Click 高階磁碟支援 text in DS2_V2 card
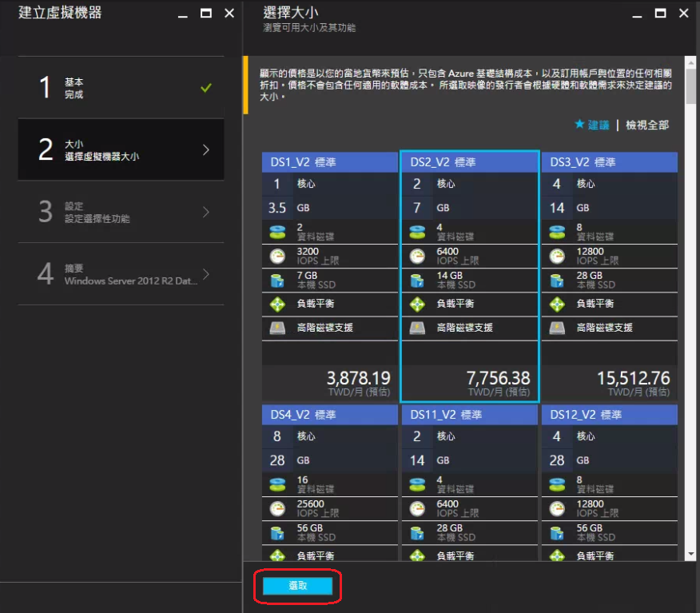The image size is (700, 613). (x=464, y=328)
